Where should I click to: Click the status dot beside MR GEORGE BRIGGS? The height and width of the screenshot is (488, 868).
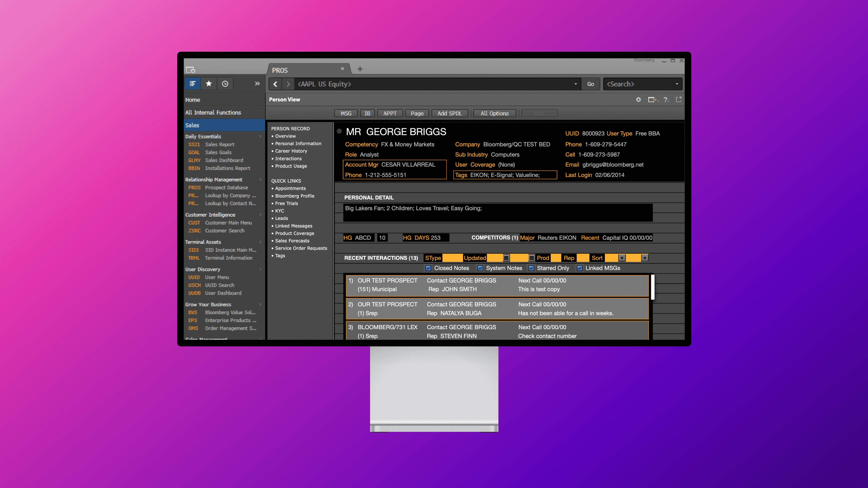click(339, 131)
